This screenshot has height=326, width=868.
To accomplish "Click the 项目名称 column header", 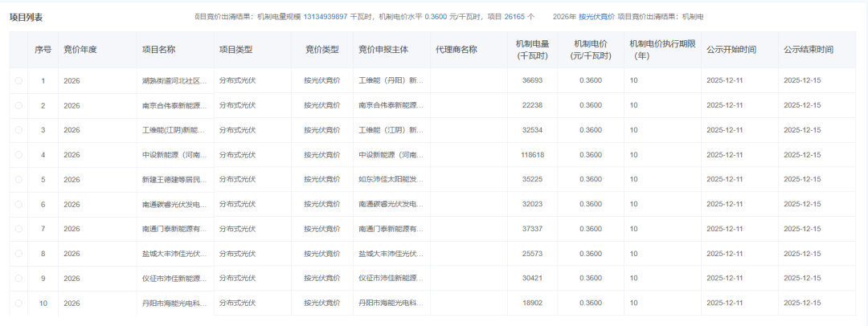I will [158, 50].
